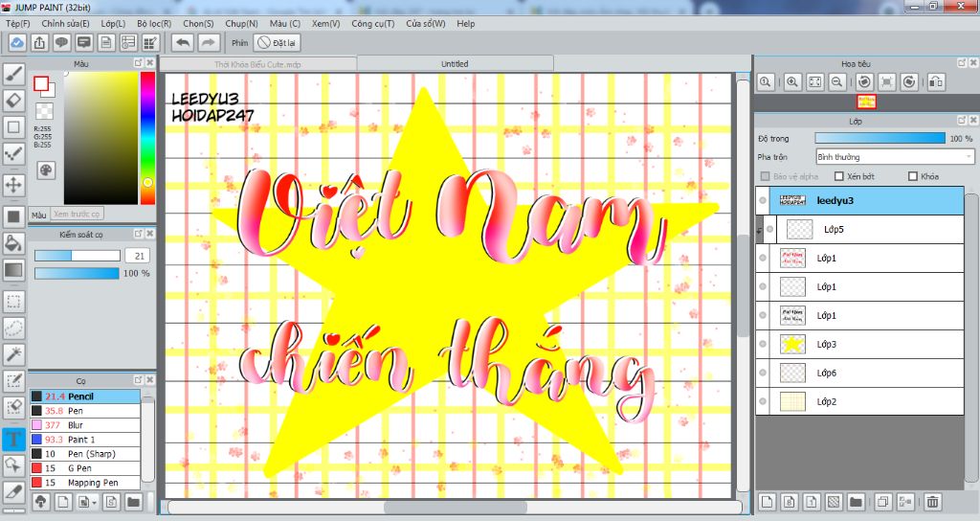Viewport: 980px width, 521px height.
Task: Click the Undo arrow in top toolbar
Action: 183,42
